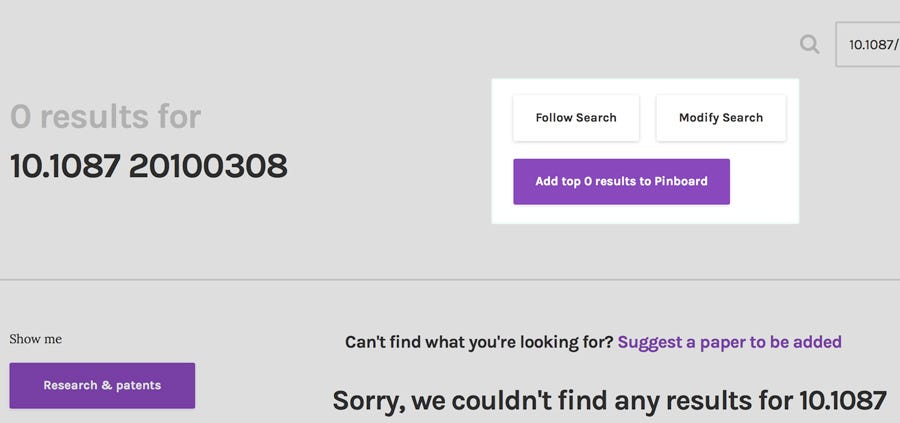The image size is (900, 423).
Task: Suggest a missing paper via the purple link
Action: 730,342
